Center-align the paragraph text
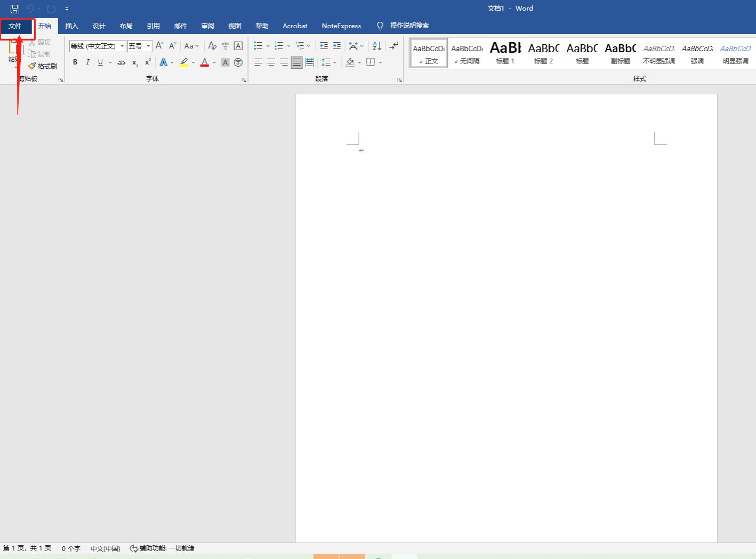756x559 pixels. pos(271,62)
